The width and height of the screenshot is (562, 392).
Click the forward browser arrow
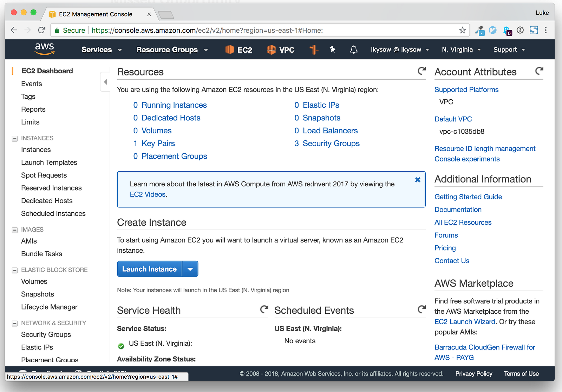point(27,30)
